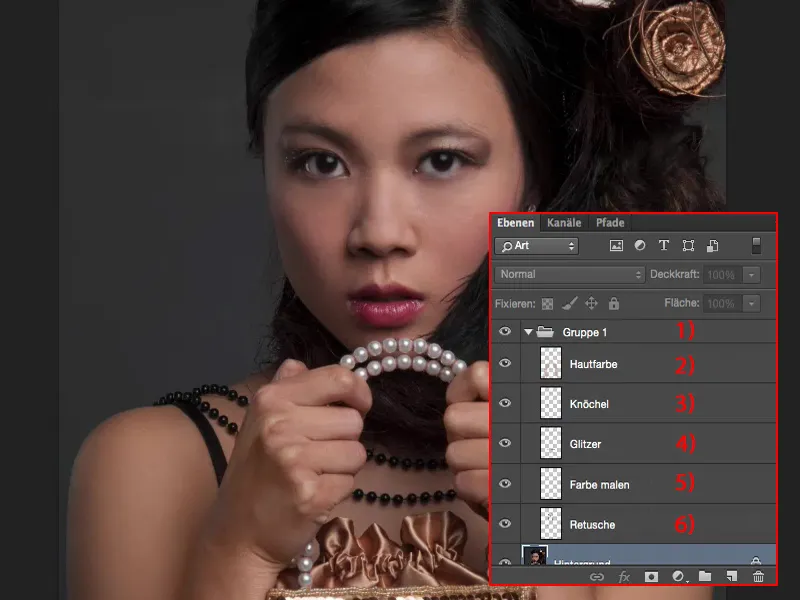The image size is (800, 600).
Task: Click the link layers chain icon
Action: 597,577
